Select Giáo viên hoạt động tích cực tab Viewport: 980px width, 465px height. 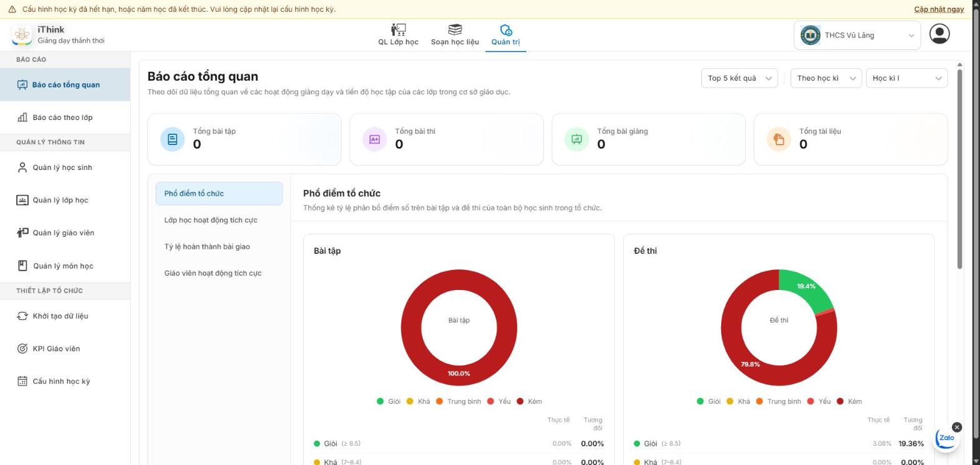pos(219,273)
